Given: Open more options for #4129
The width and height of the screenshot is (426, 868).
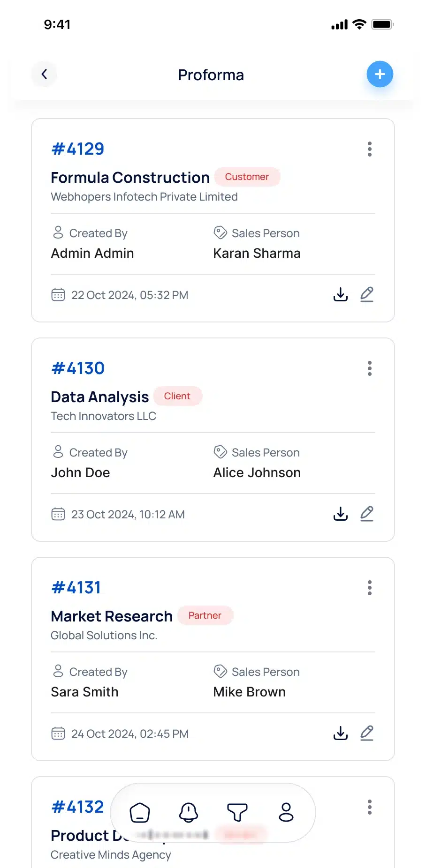Looking at the screenshot, I should 370,149.
